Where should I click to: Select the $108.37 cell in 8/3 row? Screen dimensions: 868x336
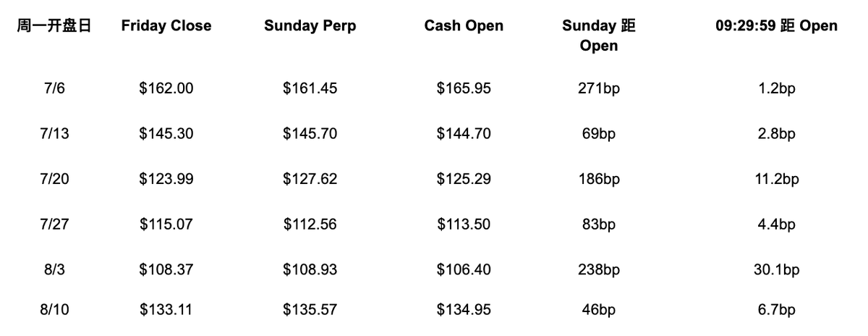166,269
